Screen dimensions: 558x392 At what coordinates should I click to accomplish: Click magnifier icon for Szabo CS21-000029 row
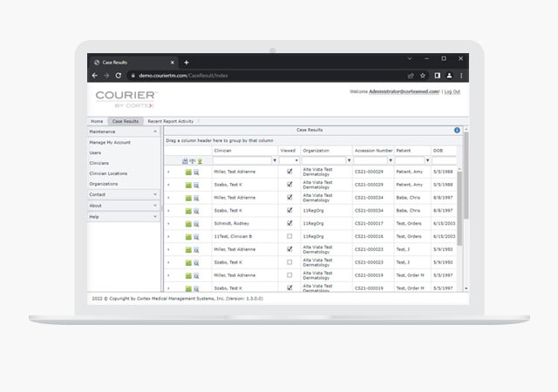[x=196, y=185]
